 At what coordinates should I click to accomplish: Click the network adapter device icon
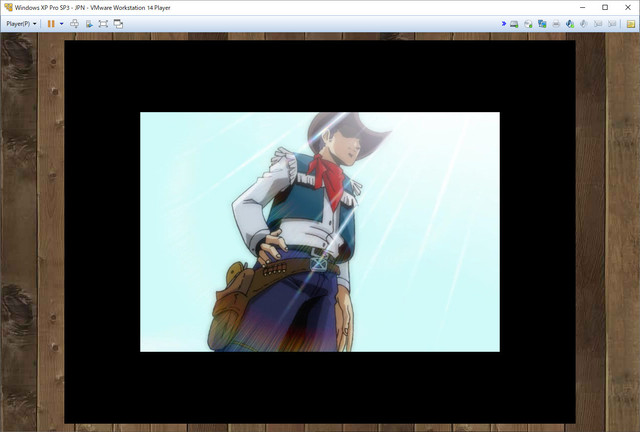click(542, 24)
